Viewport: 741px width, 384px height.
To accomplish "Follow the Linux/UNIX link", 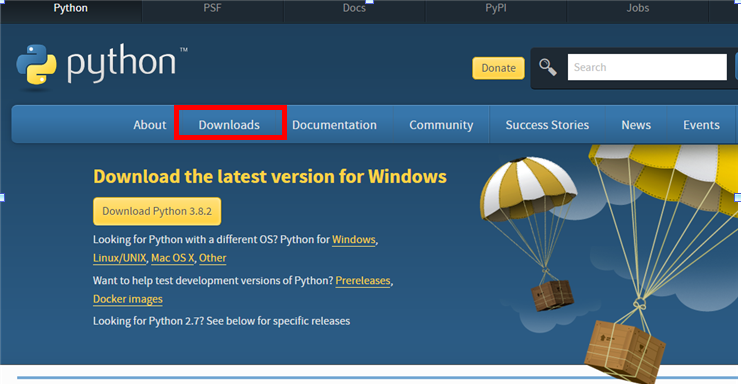I will click(x=120, y=258).
